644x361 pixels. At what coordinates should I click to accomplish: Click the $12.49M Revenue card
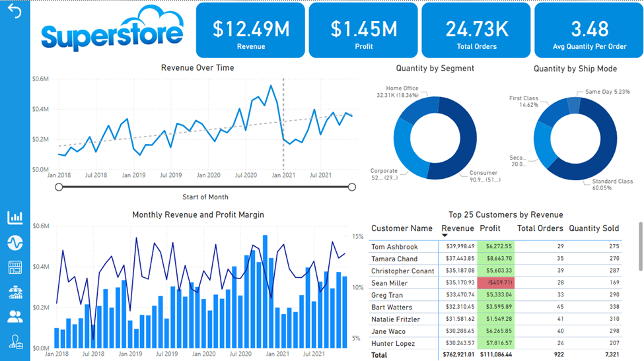pos(250,30)
